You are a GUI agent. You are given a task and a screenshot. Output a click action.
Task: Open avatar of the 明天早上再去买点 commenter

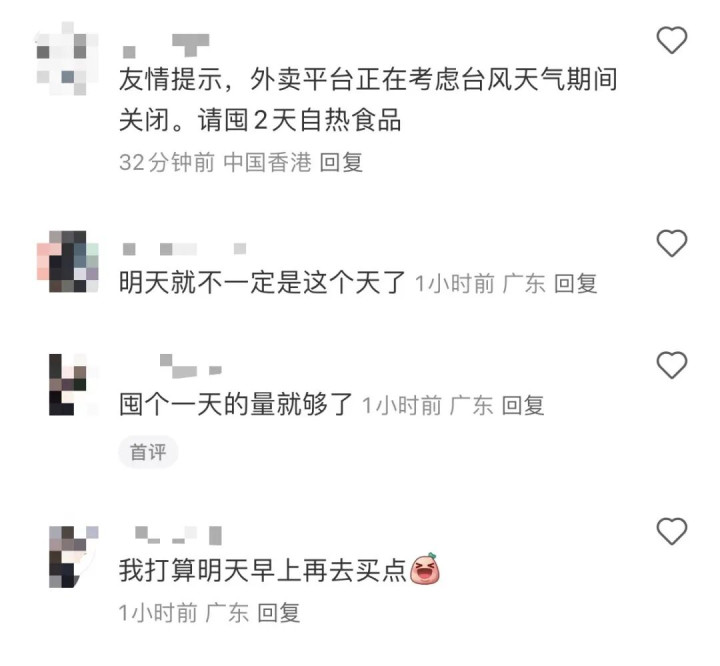tap(73, 557)
